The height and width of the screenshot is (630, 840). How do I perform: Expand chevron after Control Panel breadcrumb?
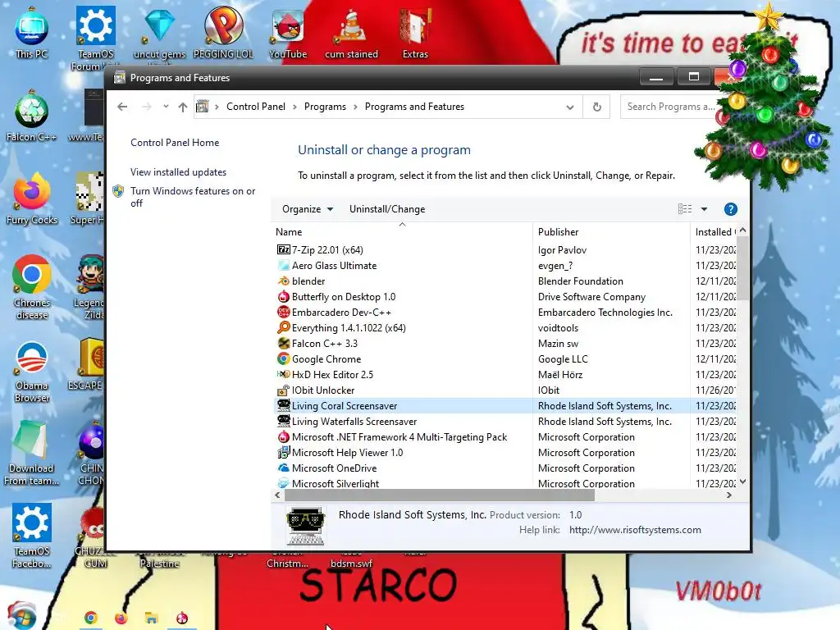pyautogui.click(x=294, y=107)
